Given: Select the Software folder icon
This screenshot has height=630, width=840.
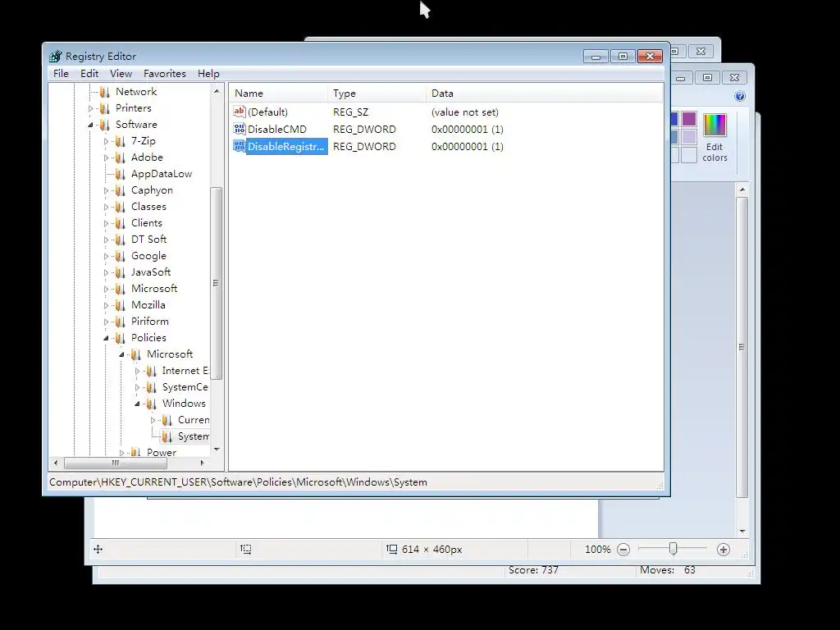Looking at the screenshot, I should (105, 125).
